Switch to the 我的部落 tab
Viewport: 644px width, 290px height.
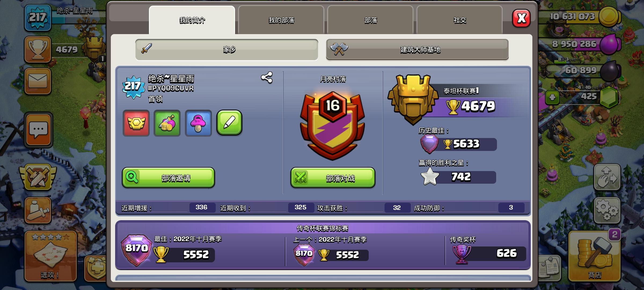point(281,20)
